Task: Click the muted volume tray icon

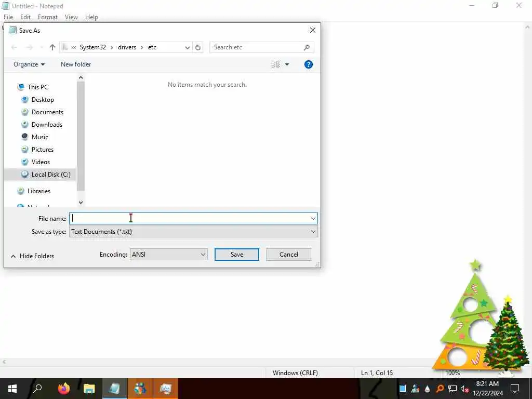Action: point(464,389)
